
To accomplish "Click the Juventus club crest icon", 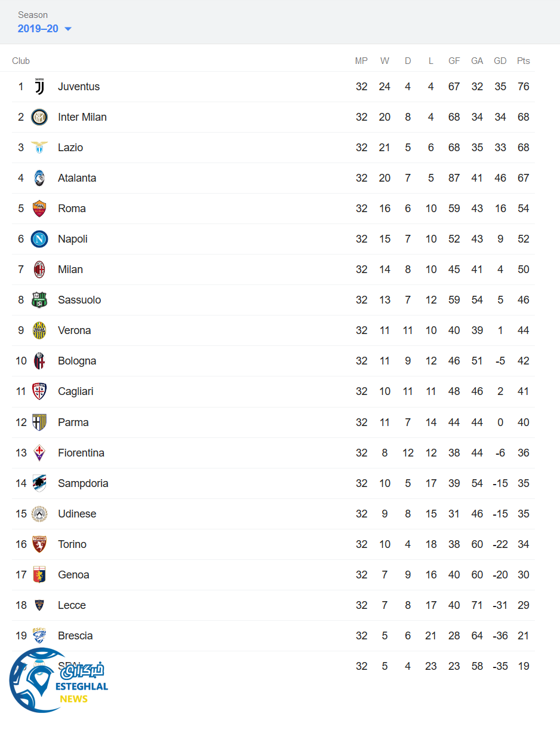I will click(39, 87).
